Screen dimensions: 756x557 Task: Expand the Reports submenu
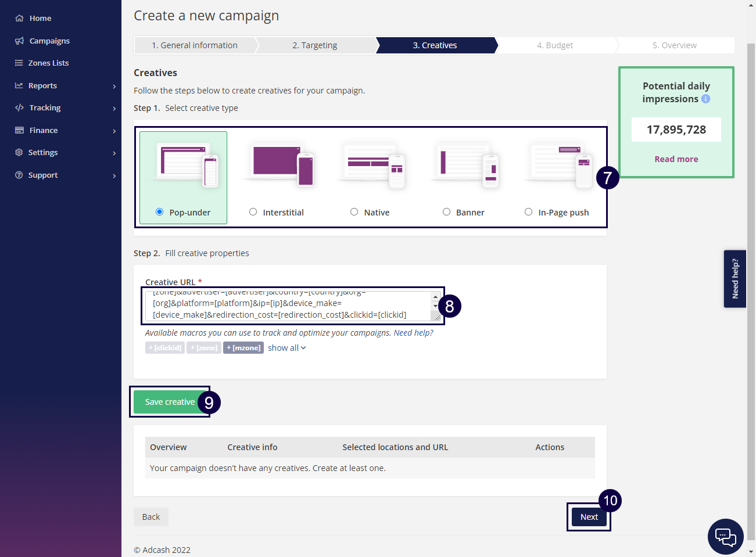pos(114,86)
